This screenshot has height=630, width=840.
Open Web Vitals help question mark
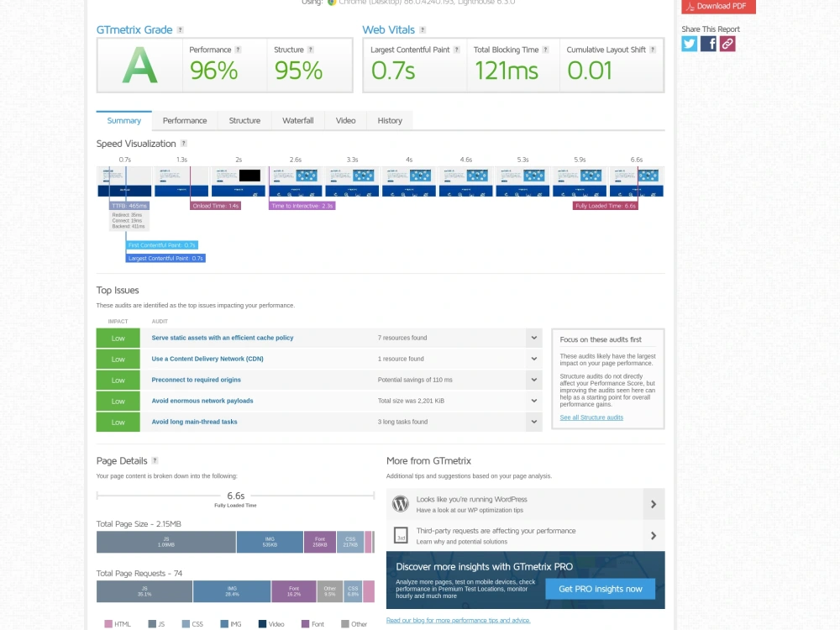(423, 30)
